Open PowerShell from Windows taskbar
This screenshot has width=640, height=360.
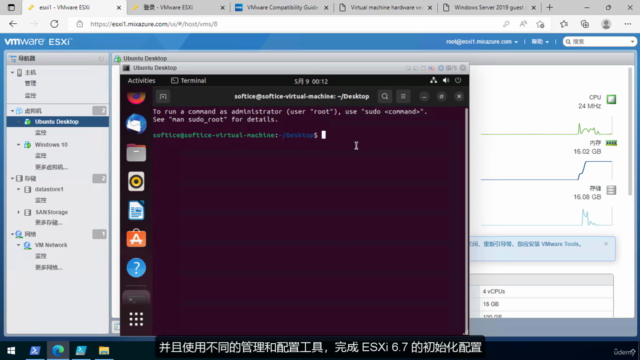pyautogui.click(x=35, y=350)
